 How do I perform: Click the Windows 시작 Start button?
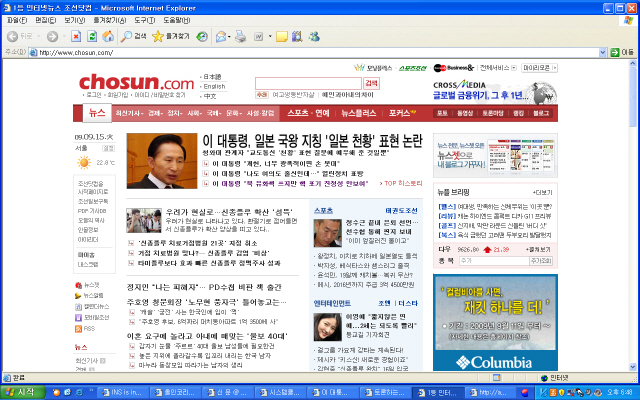click(x=22, y=392)
